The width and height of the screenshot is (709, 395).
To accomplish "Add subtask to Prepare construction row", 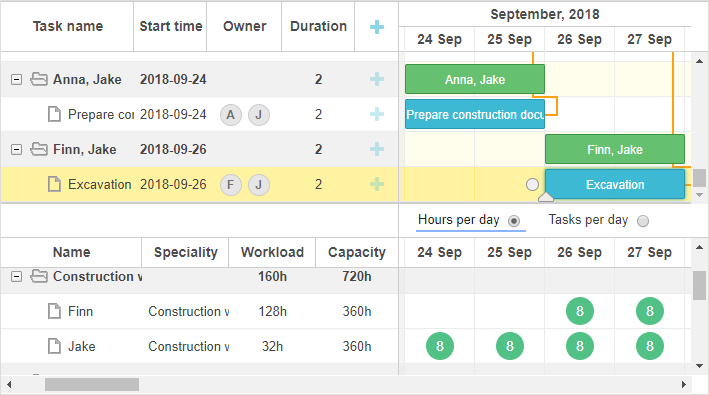I will [x=377, y=114].
